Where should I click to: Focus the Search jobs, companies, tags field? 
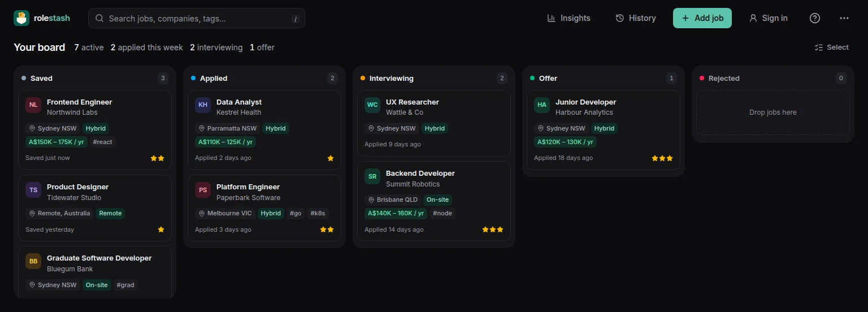coord(197,18)
